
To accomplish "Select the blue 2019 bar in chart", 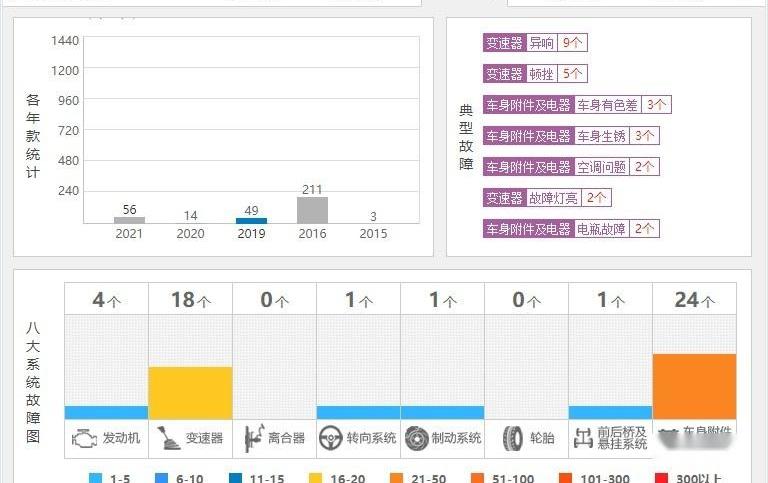I will 251,220.
